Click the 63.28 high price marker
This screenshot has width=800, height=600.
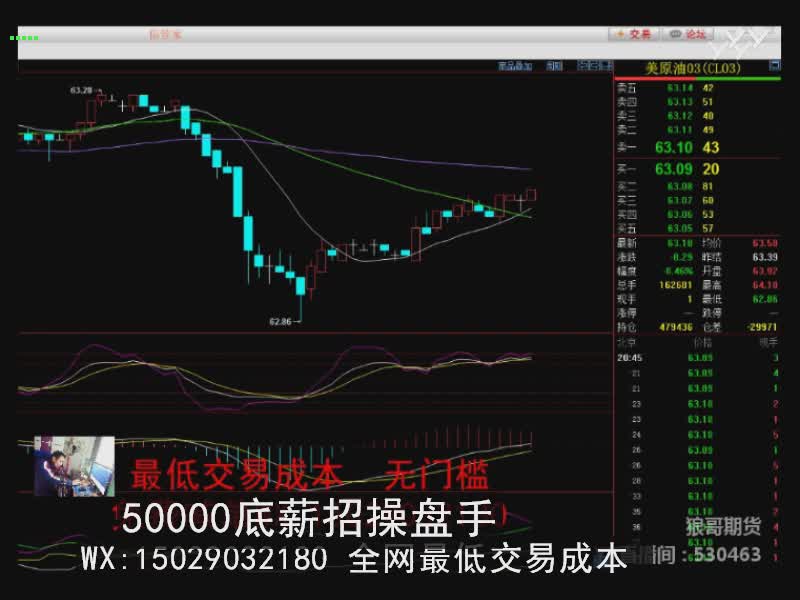click(x=81, y=91)
